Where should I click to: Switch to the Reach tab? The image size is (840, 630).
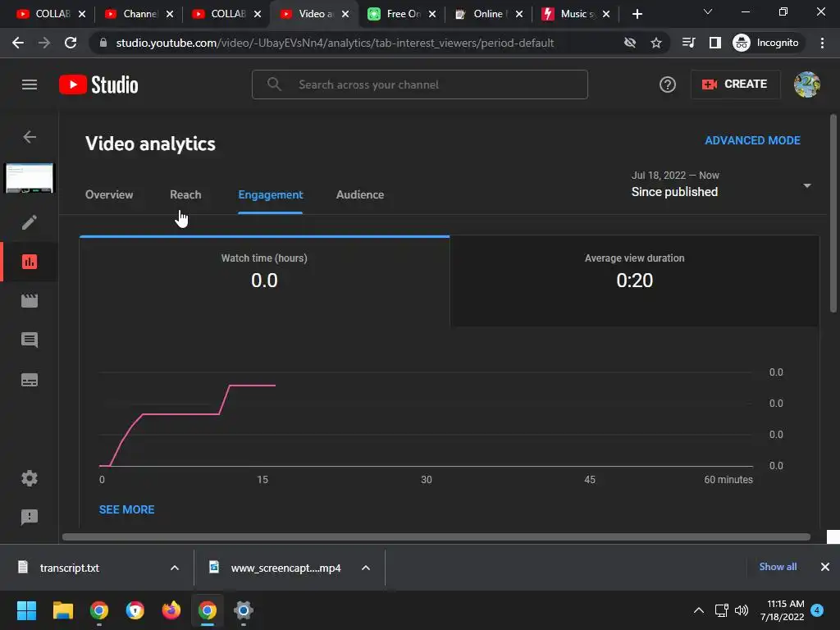point(186,195)
